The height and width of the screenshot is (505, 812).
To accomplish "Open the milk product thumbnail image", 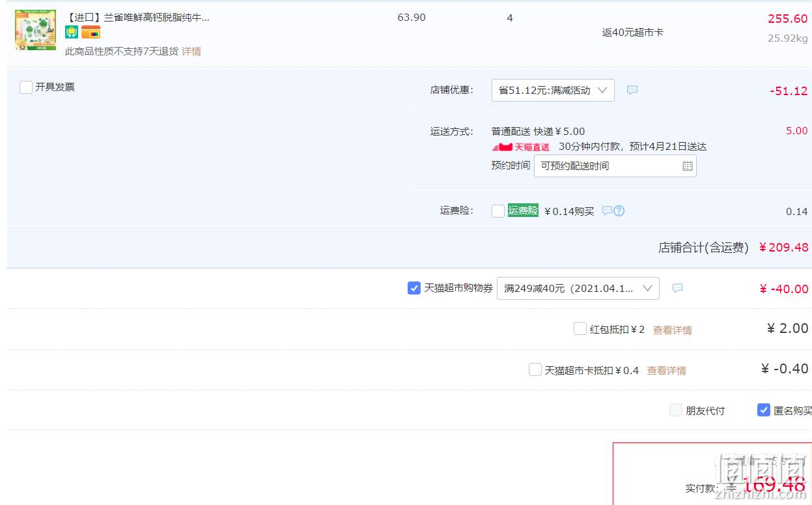I will pos(35,30).
